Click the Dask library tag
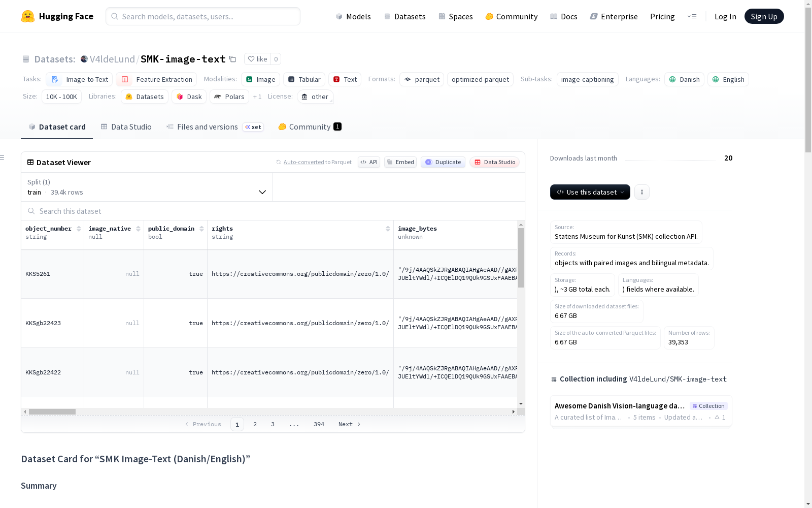The height and width of the screenshot is (508, 812). [189, 97]
